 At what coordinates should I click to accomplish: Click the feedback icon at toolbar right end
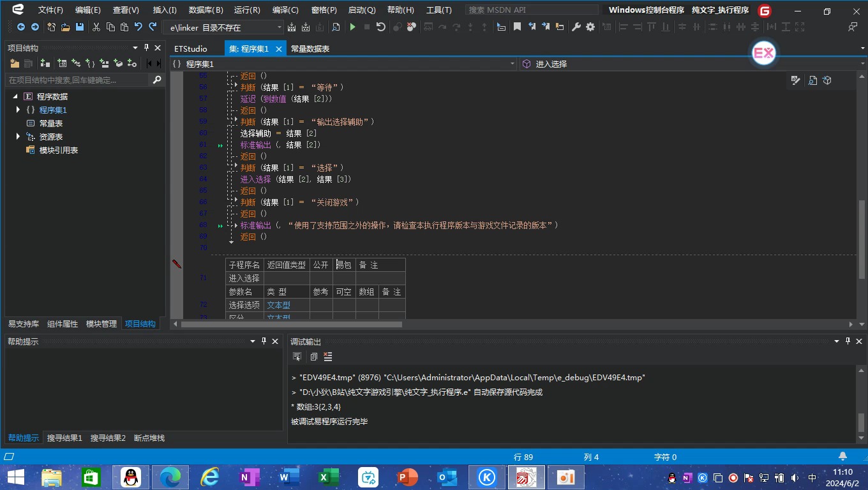point(853,27)
